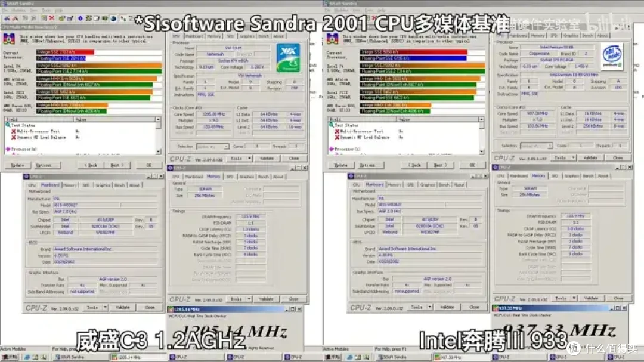
Task: Click the VIA C3 processor logo
Action: tap(289, 58)
